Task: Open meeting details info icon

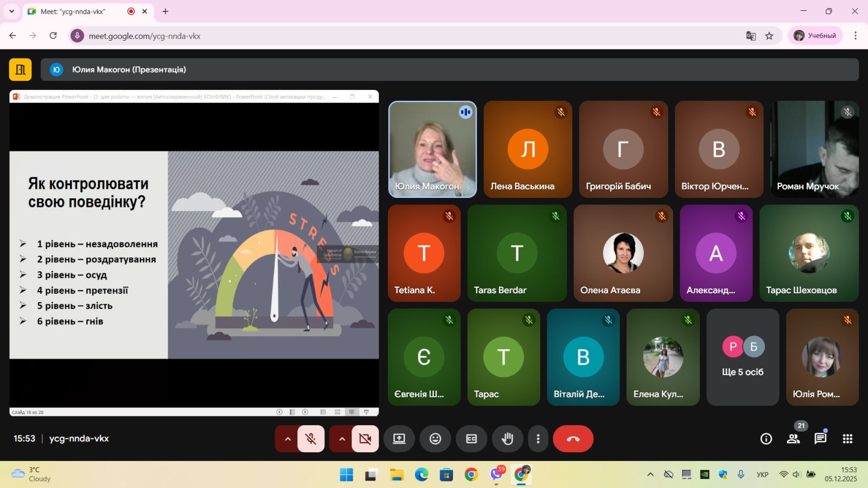Action: point(766,439)
